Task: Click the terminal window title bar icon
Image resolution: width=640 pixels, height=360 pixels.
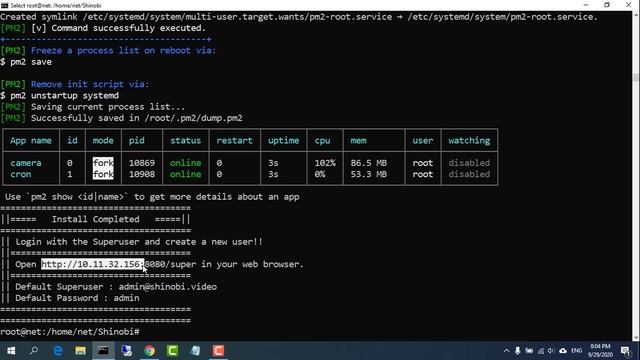Action: tap(4, 5)
